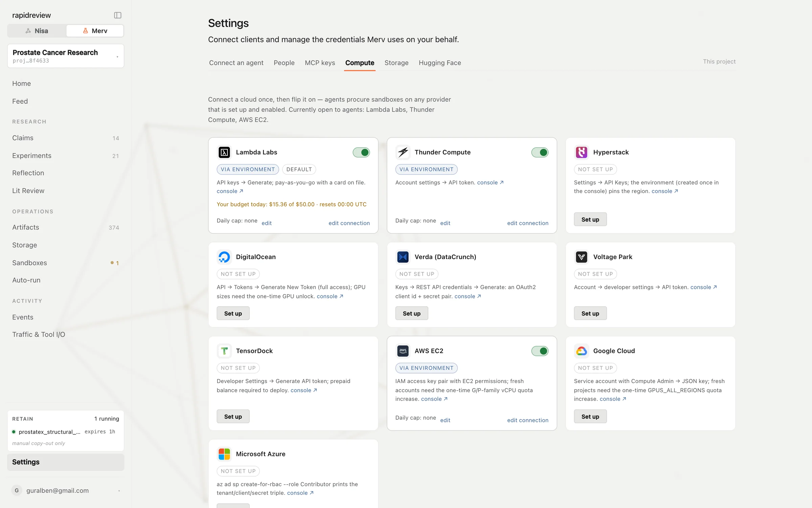Viewport: 812px width, 508px height.
Task: Open Sandboxes in the sidebar
Action: coord(66,263)
